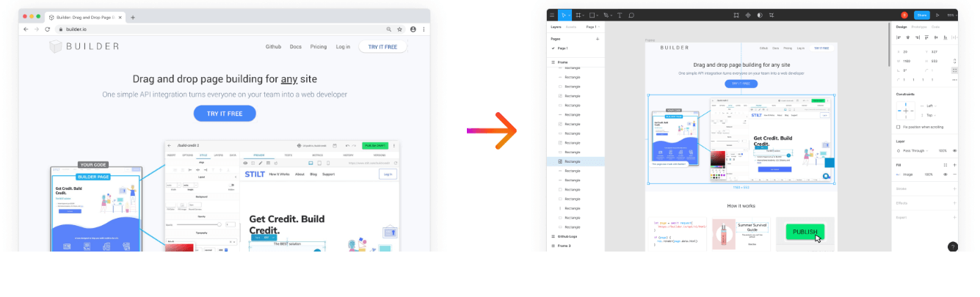Switch to the Prototype tab
This screenshot has height=297, width=980.
(919, 26)
